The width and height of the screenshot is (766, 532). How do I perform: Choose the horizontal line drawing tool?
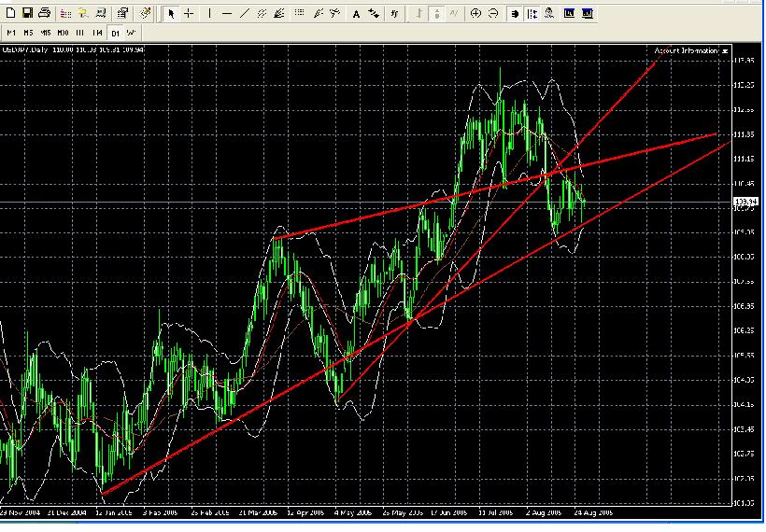point(227,14)
